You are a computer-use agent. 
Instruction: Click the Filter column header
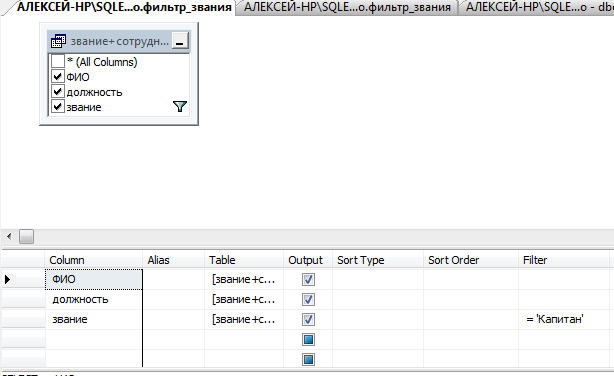pos(564,260)
